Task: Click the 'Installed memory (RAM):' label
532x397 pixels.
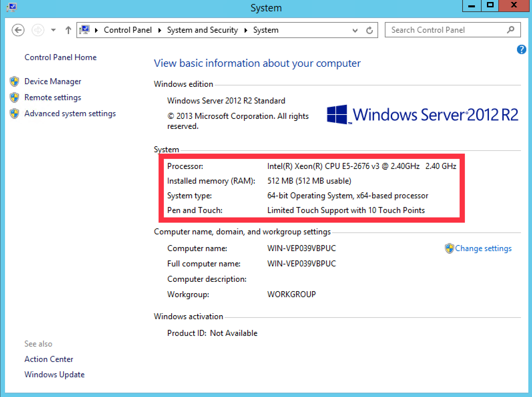Action: 211,181
